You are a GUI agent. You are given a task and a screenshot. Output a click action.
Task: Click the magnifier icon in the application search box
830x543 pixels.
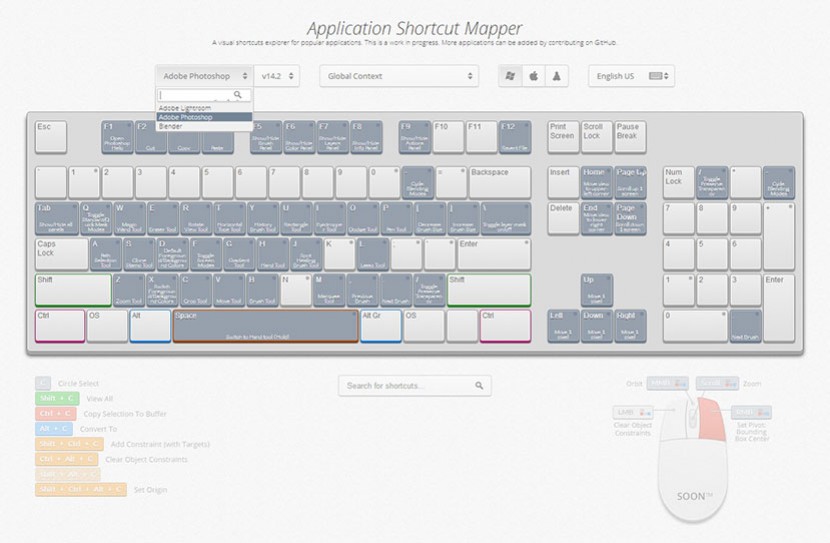click(238, 95)
